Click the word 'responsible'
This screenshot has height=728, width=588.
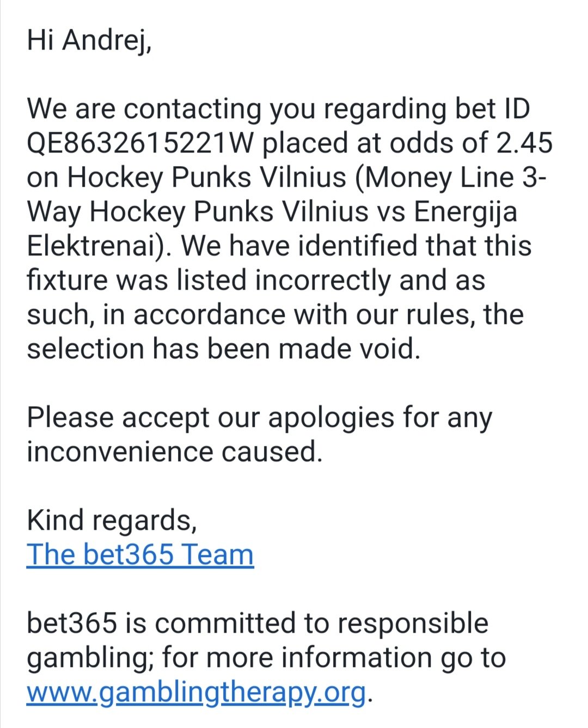pyautogui.click(x=413, y=624)
